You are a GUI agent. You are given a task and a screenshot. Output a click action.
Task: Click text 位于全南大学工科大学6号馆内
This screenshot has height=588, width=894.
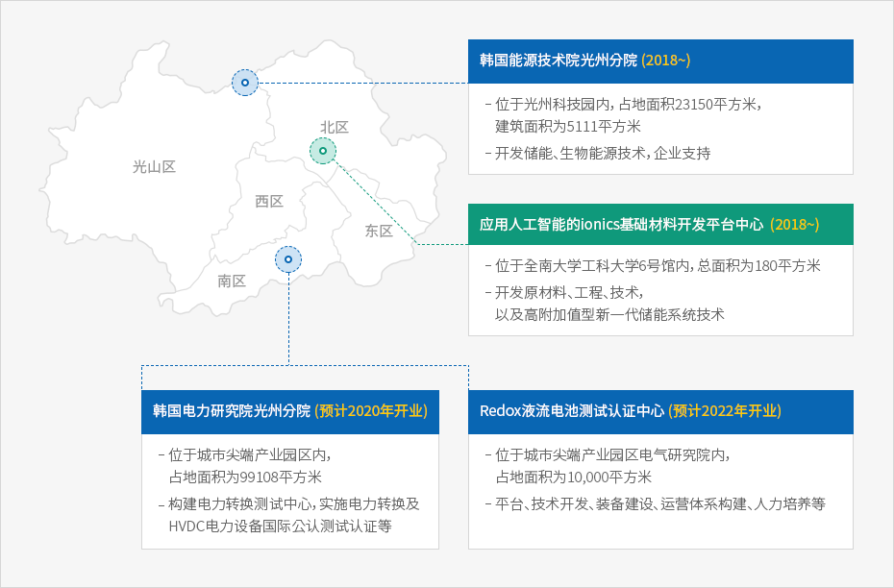coord(592,265)
